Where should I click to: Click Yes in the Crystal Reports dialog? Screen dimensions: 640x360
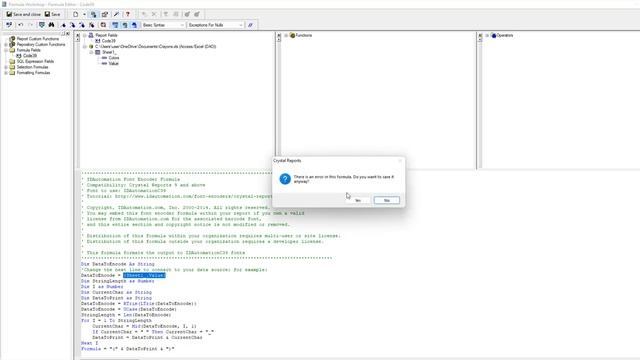(358, 200)
